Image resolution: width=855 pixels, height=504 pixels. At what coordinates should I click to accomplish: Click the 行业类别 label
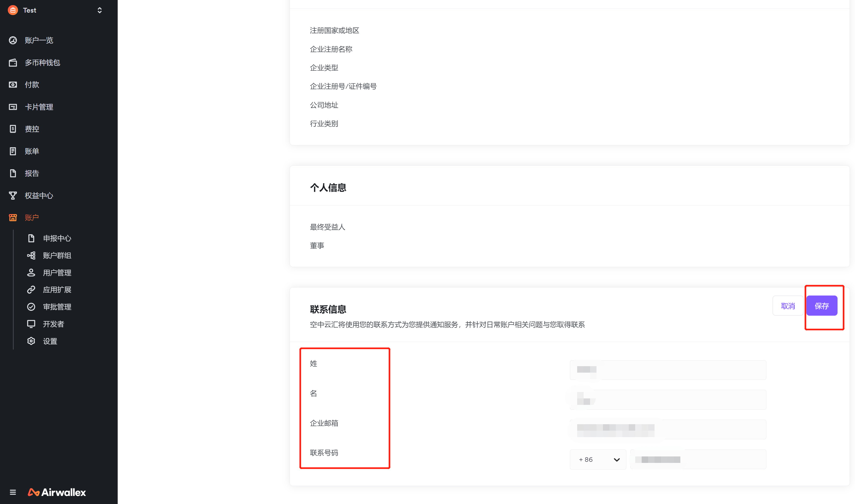click(x=324, y=124)
